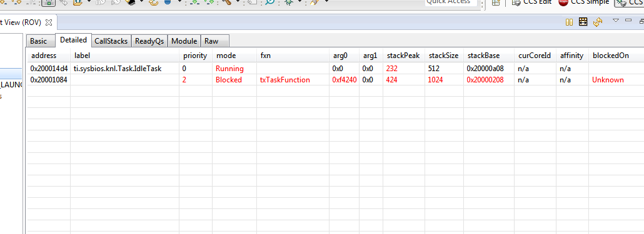Click the arg1 column header
The image size is (644, 234).
pos(371,56)
